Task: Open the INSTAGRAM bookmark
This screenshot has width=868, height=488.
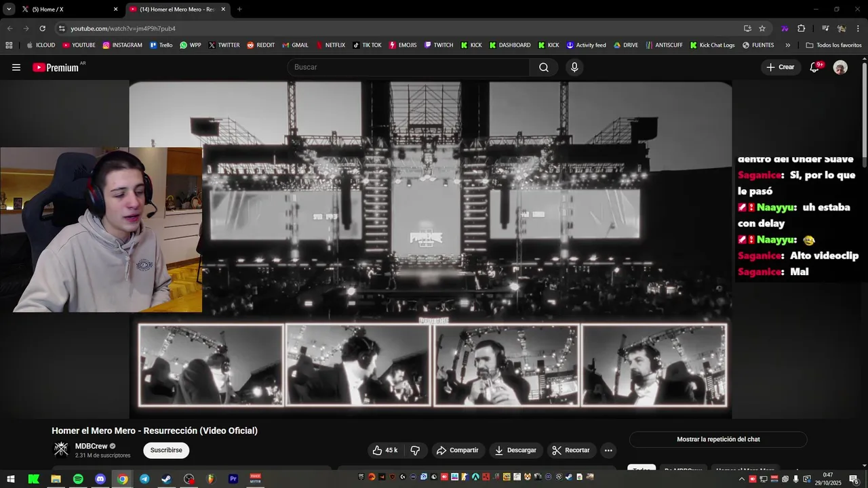Action: coord(122,45)
